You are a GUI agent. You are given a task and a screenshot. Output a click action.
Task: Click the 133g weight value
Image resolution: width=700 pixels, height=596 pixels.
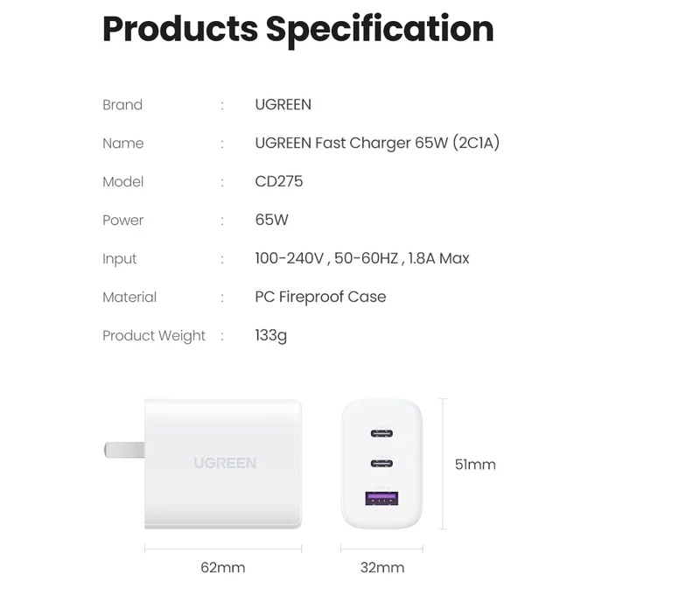[271, 335]
